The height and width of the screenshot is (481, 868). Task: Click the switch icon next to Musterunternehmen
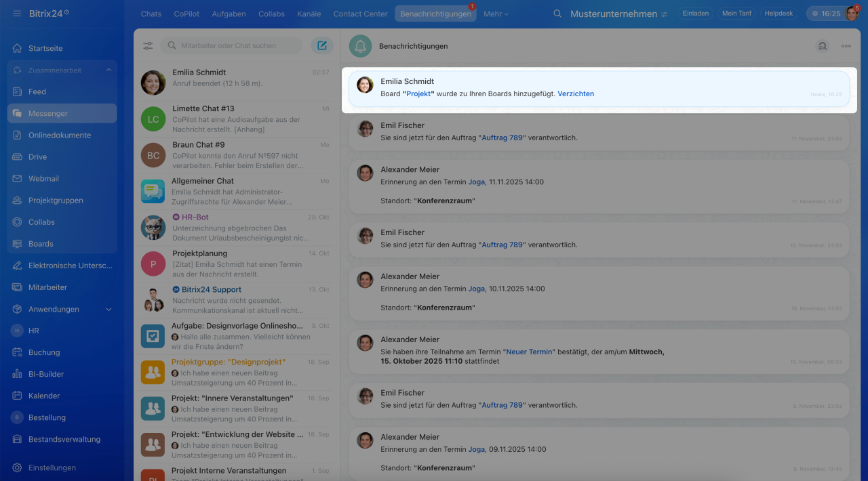(665, 14)
